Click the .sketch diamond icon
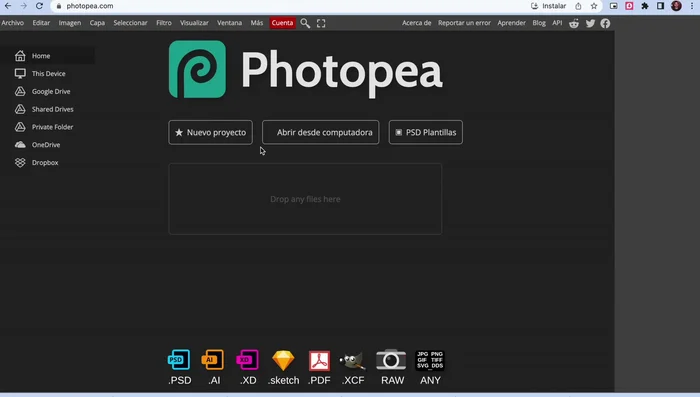The image size is (700, 397). [x=283, y=360]
